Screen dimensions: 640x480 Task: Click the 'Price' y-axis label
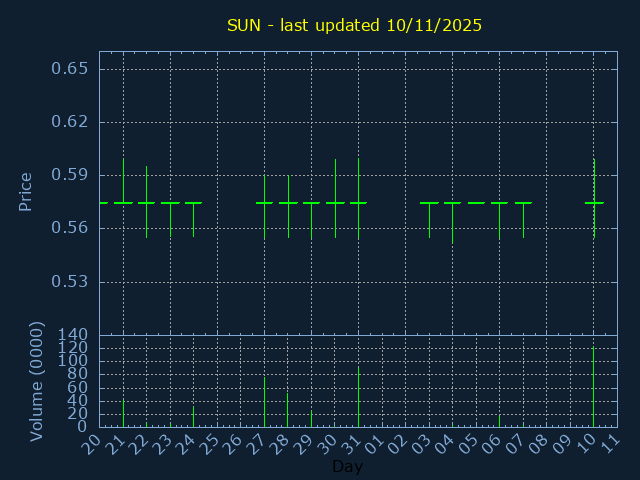coord(26,191)
